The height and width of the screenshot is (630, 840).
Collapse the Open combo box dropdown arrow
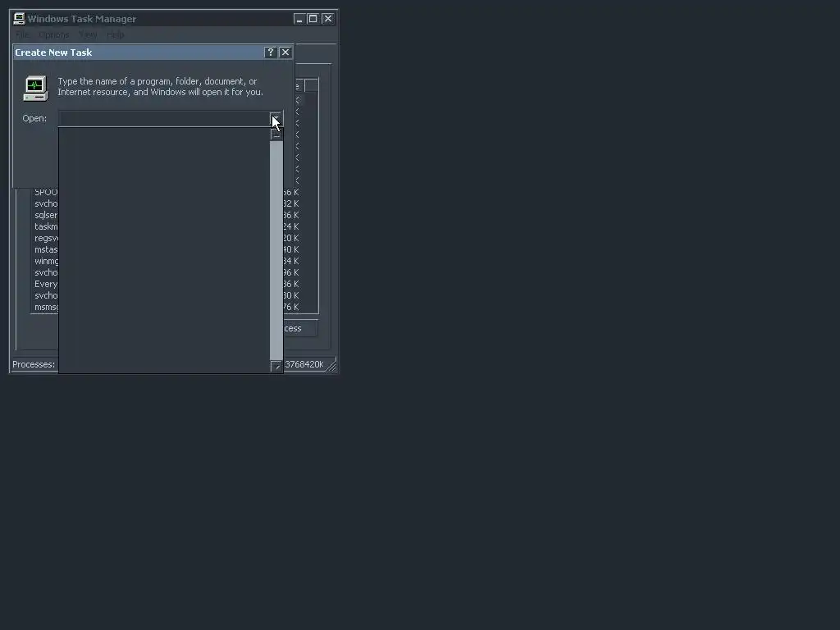tap(276, 119)
